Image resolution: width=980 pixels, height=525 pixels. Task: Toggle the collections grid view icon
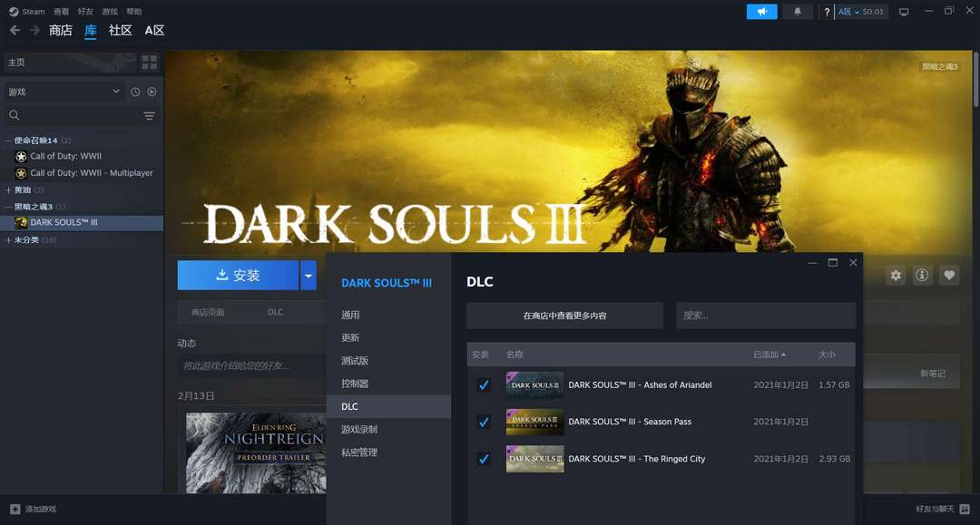(150, 63)
